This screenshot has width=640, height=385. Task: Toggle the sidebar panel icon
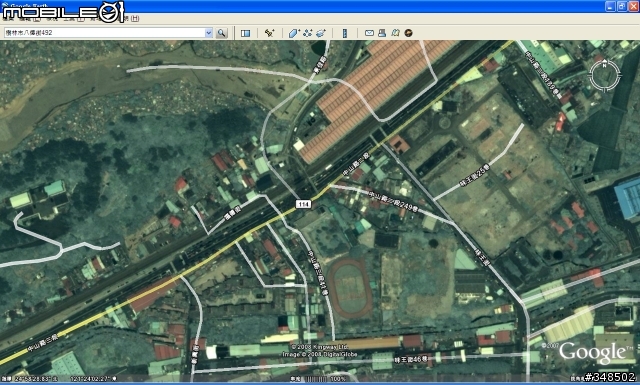pos(245,33)
